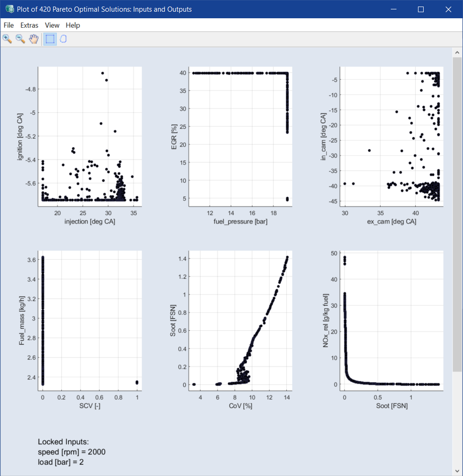Select the Zoom Out tool
Viewport: 463px width, 476px height.
click(x=20, y=39)
